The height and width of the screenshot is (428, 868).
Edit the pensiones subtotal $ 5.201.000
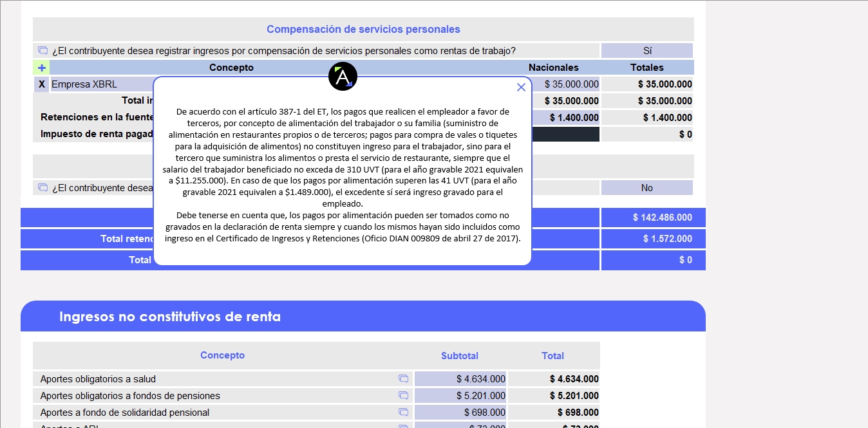[460, 396]
